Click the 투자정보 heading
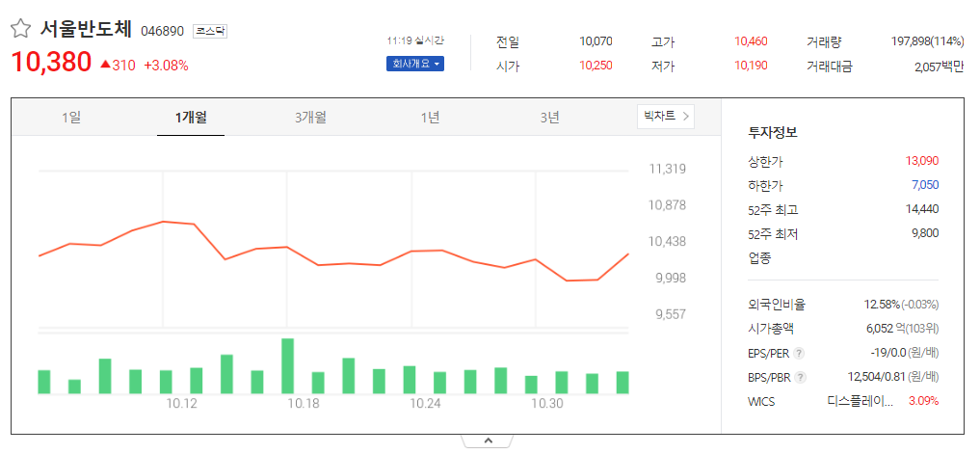This screenshot has width=980, height=454. click(773, 132)
